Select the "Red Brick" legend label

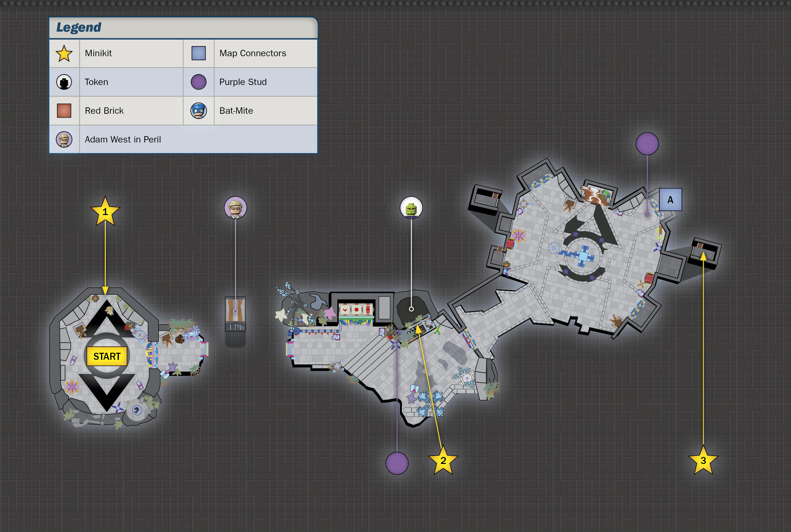104,111
